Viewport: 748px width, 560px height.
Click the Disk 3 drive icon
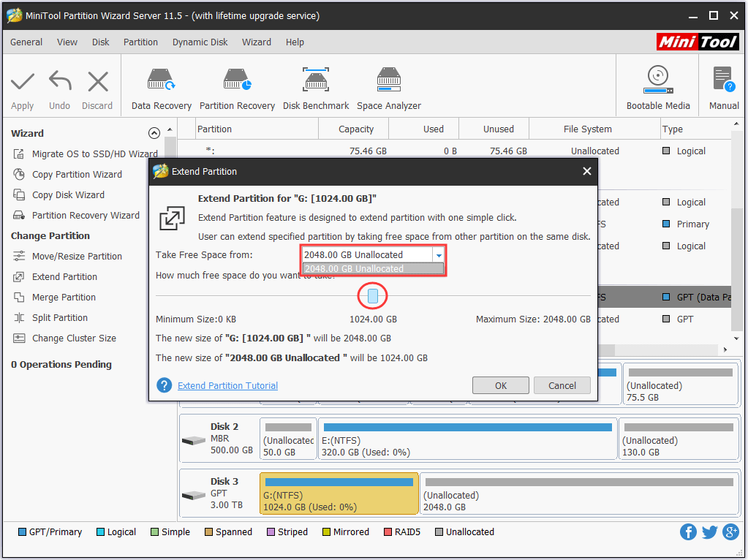(x=194, y=495)
